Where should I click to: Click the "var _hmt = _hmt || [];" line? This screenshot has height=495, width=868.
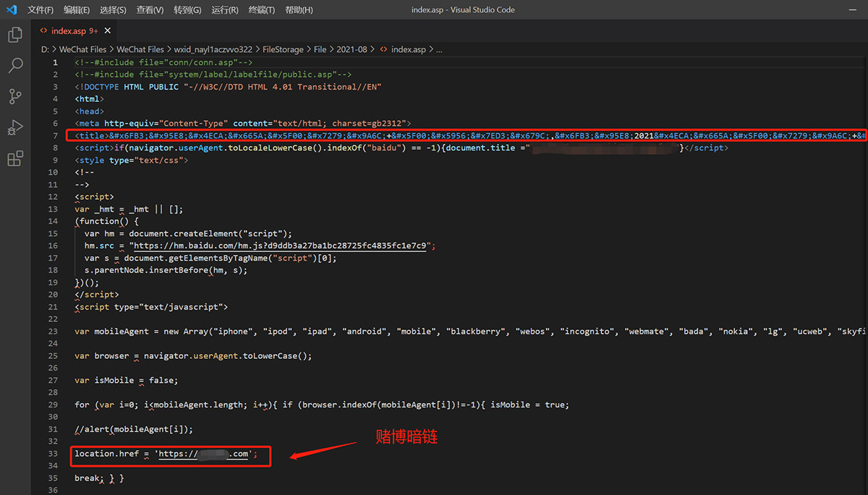point(129,209)
